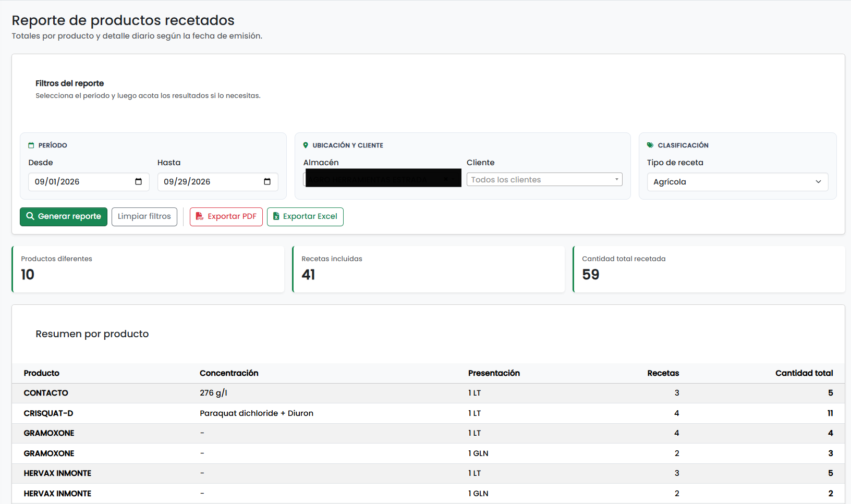Click the Producto column header
The width and height of the screenshot is (851, 504).
click(x=42, y=373)
